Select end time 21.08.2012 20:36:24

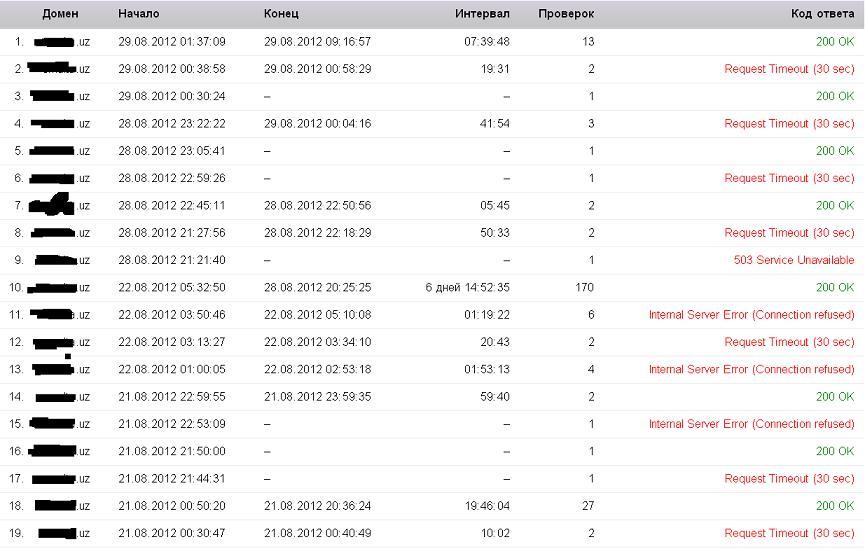click(317, 506)
